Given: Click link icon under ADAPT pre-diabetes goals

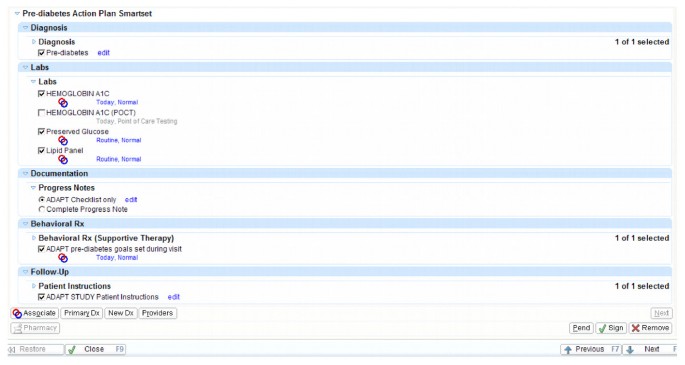Looking at the screenshot, I should (x=63, y=258).
